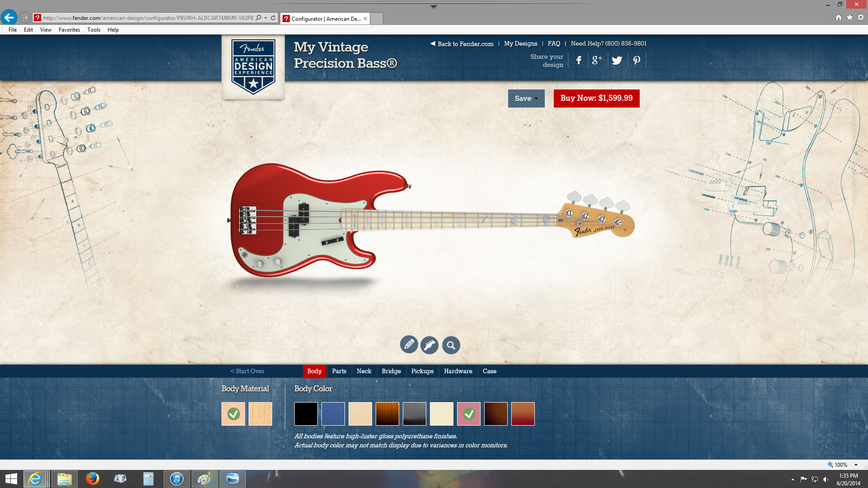Image resolution: width=868 pixels, height=488 pixels.
Task: Choose the dark brown burst body color swatch
Action: (x=496, y=414)
